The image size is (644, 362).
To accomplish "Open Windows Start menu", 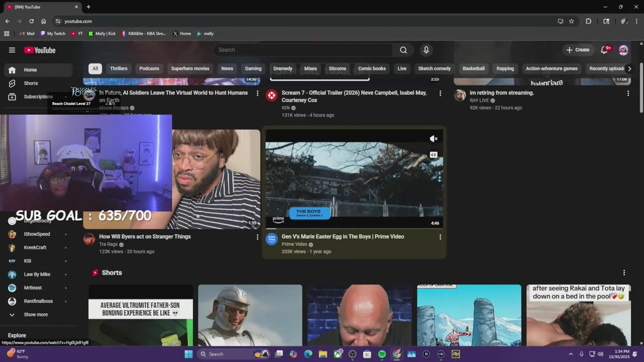I will click(x=188, y=354).
